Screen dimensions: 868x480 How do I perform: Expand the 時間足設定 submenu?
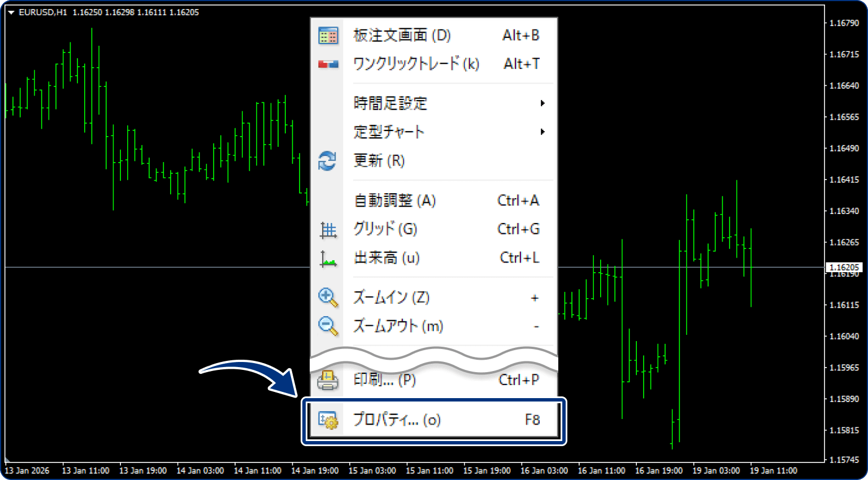(390, 103)
